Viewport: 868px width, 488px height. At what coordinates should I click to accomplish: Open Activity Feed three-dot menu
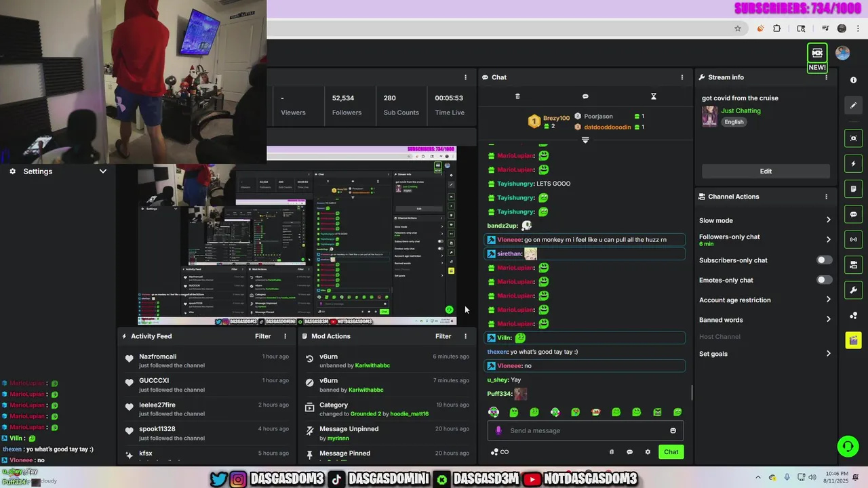(x=285, y=336)
